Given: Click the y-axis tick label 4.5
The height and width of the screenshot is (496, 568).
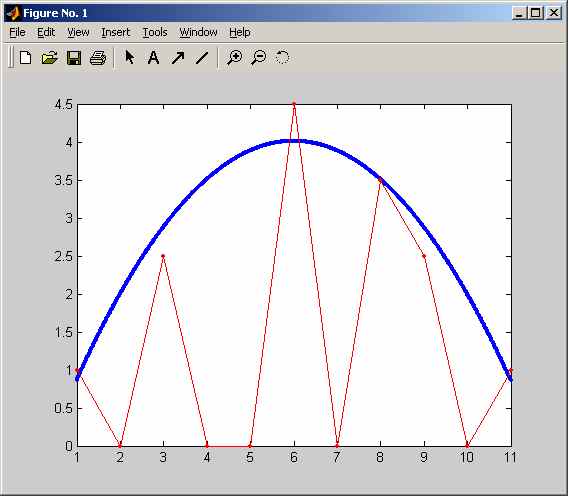Looking at the screenshot, I should [63, 105].
